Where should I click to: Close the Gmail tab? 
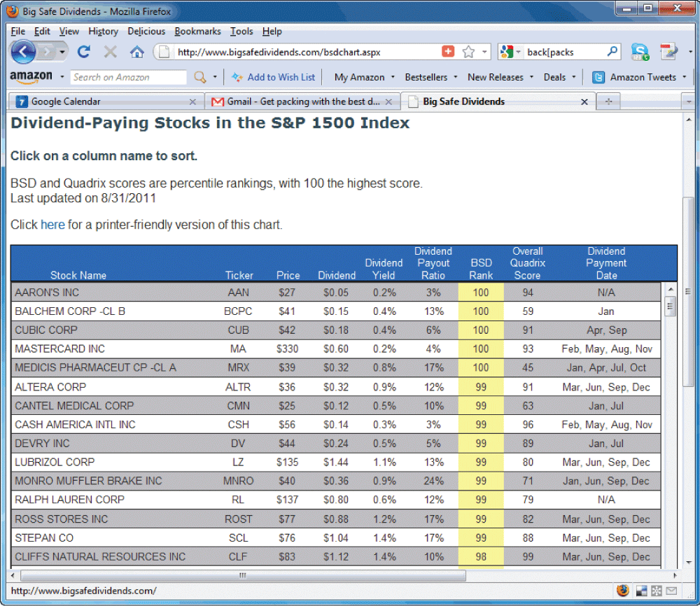coord(388,102)
